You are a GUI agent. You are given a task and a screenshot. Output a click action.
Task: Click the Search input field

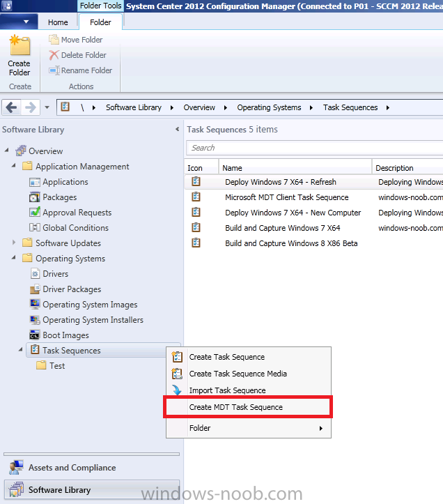[315, 148]
